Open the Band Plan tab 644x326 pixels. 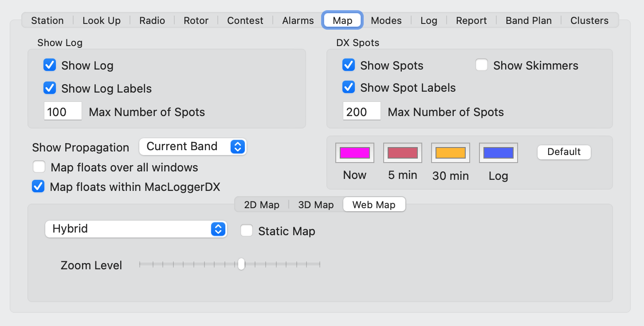[528, 20]
